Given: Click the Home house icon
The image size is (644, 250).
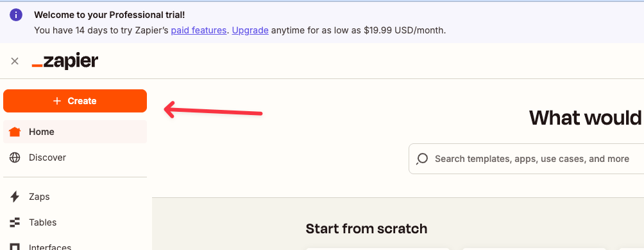Looking at the screenshot, I should [15, 132].
